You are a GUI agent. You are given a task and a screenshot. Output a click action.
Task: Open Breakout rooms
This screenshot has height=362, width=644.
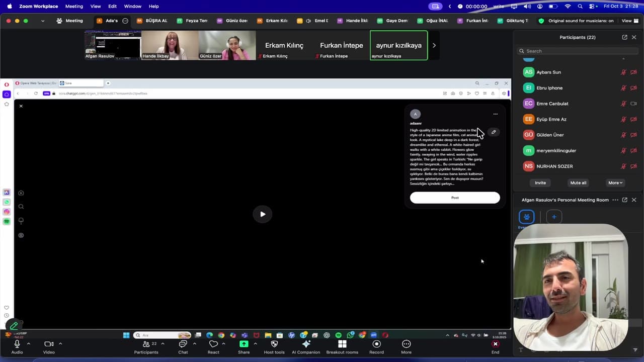[x=342, y=346]
